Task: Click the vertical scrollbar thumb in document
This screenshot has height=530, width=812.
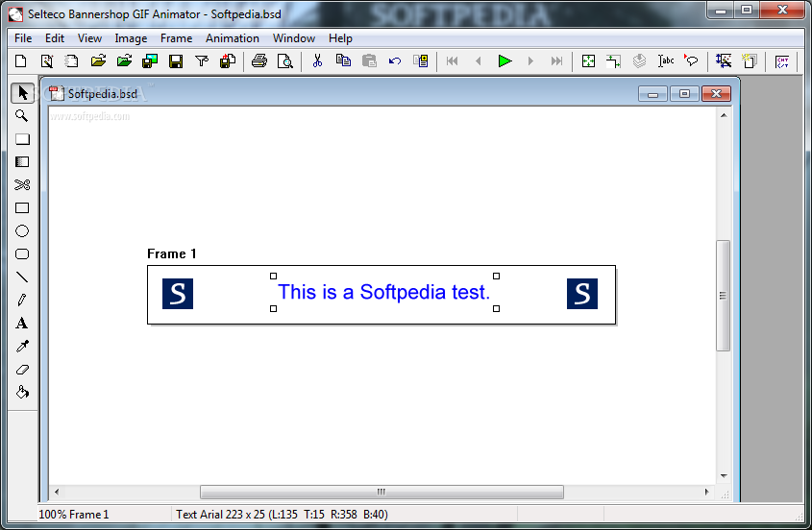Action: (723, 296)
